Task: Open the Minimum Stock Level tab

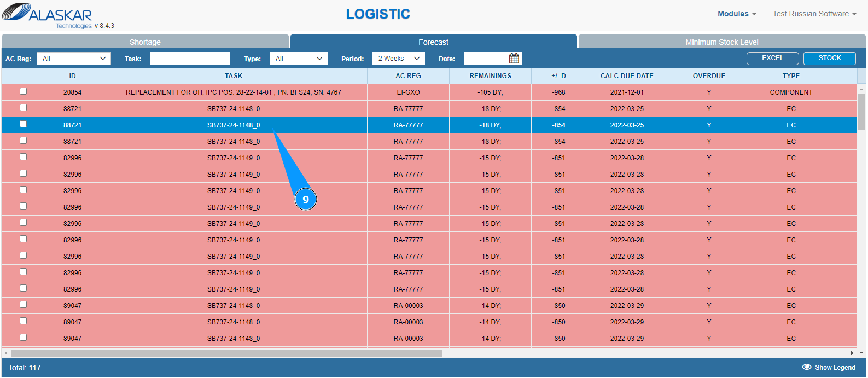Action: tap(722, 42)
